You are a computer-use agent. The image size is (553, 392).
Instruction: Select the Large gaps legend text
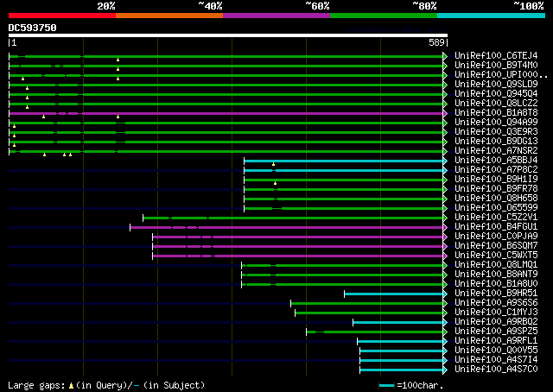tap(36, 385)
